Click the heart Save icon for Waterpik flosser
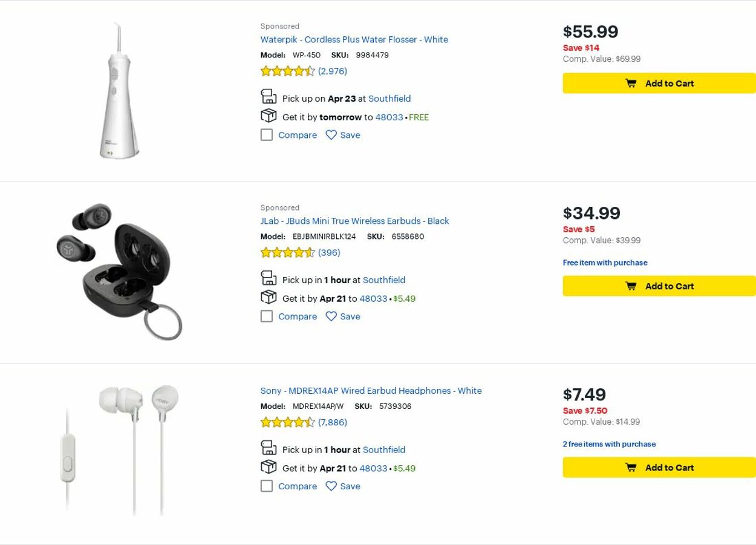 [331, 135]
